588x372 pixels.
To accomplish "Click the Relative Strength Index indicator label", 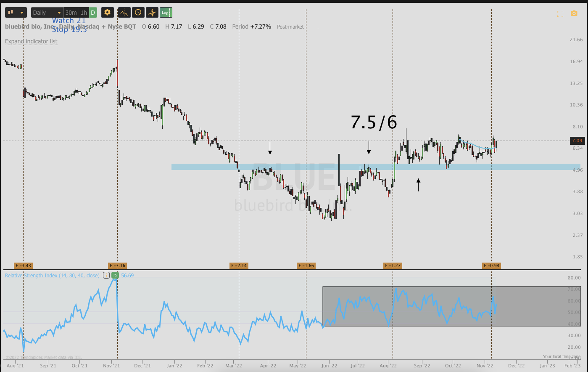I will point(52,276).
